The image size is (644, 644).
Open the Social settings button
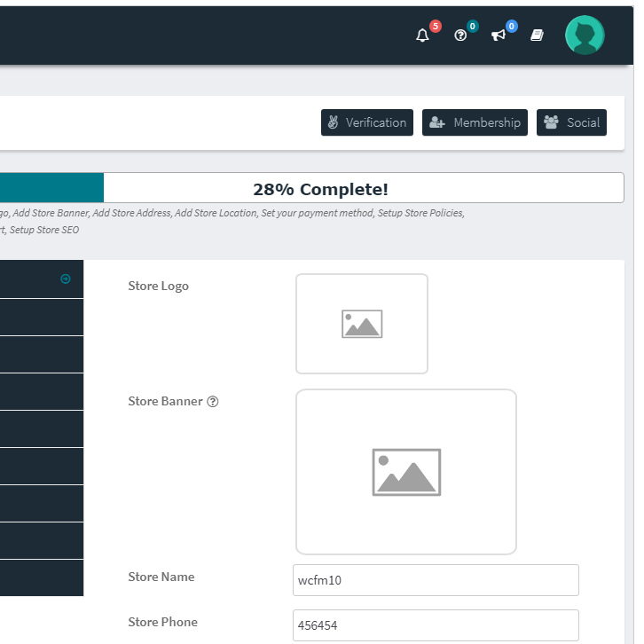tap(571, 122)
